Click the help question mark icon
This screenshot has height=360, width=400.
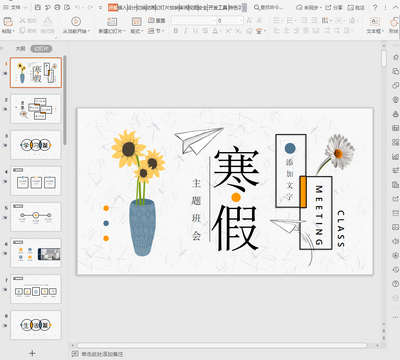(x=375, y=7)
